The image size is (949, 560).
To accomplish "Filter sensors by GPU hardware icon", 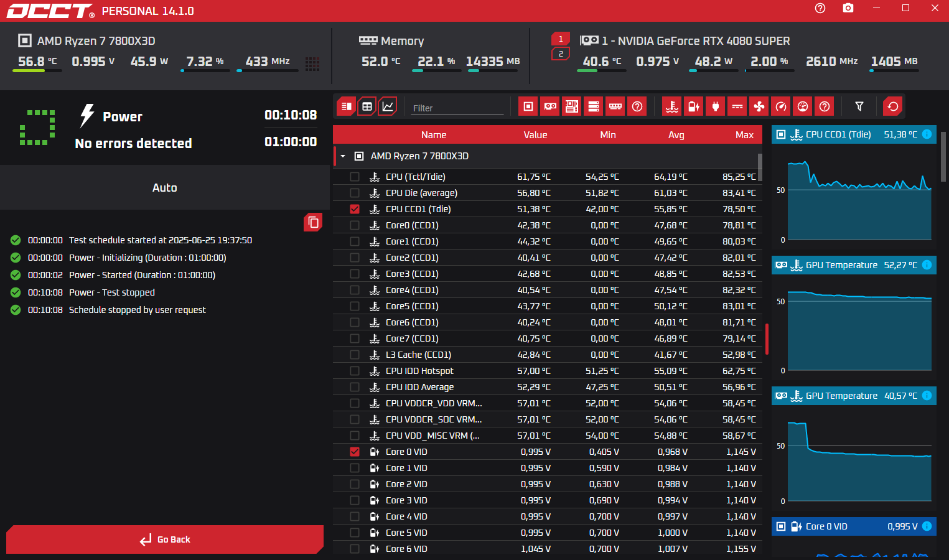I will 550,106.
